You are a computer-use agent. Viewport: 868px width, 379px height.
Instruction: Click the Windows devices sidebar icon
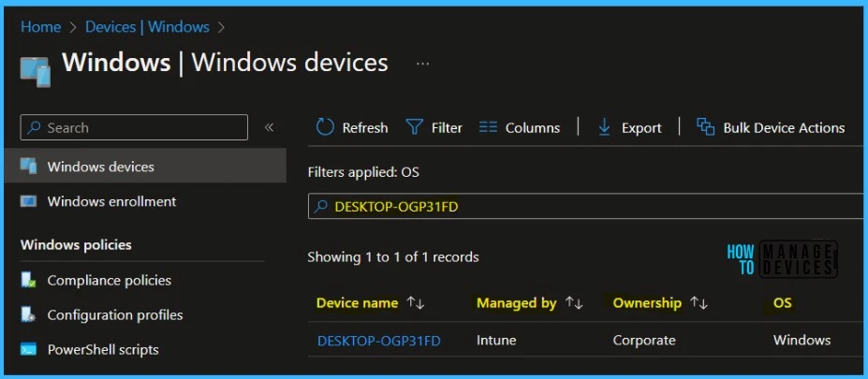tap(28, 166)
